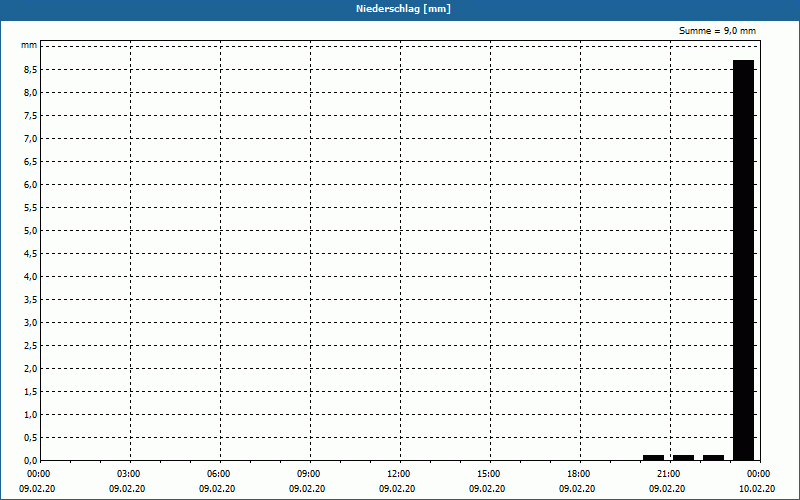
Task: Select the 7,0 y-axis label
Action: click(31, 138)
